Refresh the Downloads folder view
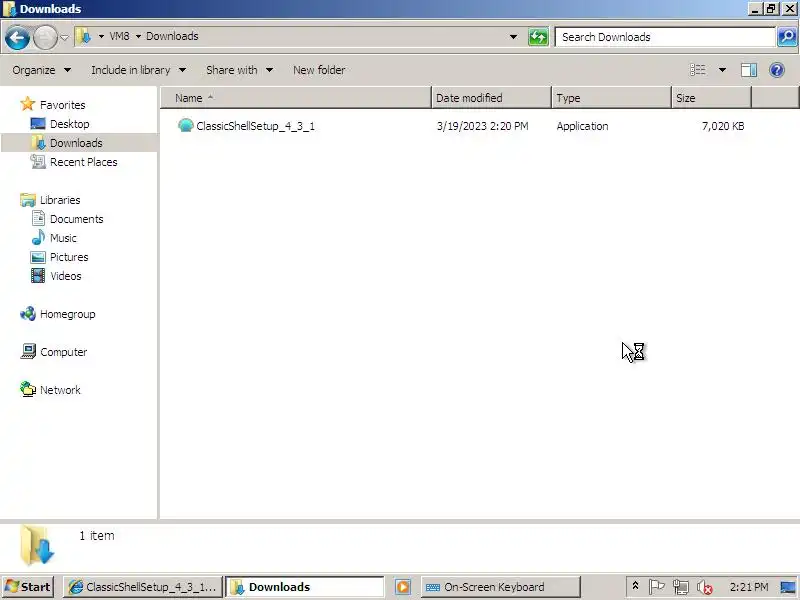Viewport: 800px width, 600px height. (x=538, y=37)
